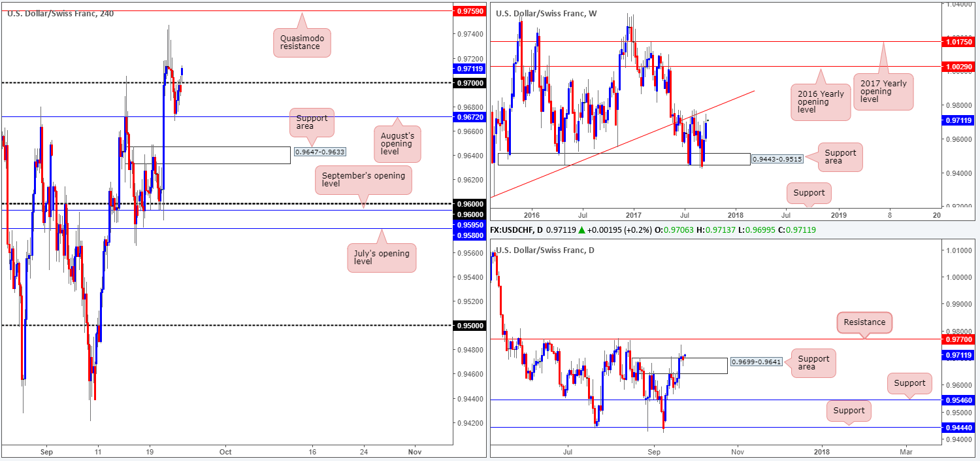The height and width of the screenshot is (461, 980).
Task: Select the Support callout pointing to 0.95460
Action: tap(909, 383)
